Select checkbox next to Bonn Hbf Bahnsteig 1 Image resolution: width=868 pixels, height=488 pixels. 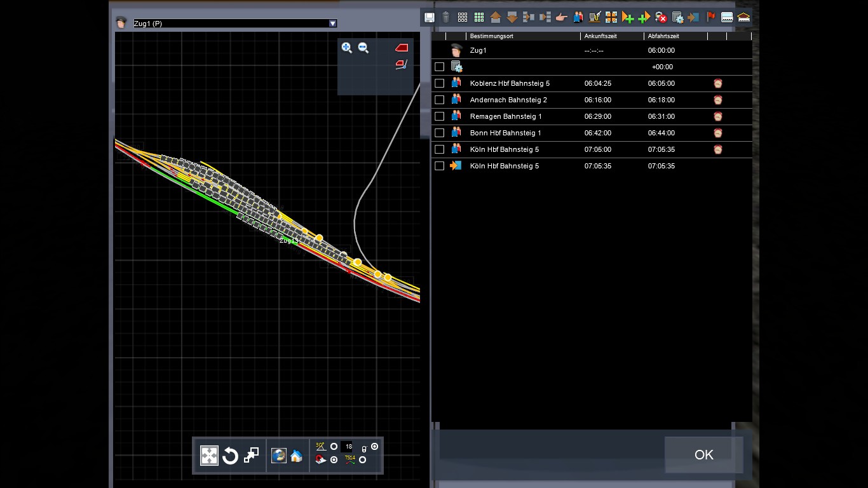click(x=439, y=133)
